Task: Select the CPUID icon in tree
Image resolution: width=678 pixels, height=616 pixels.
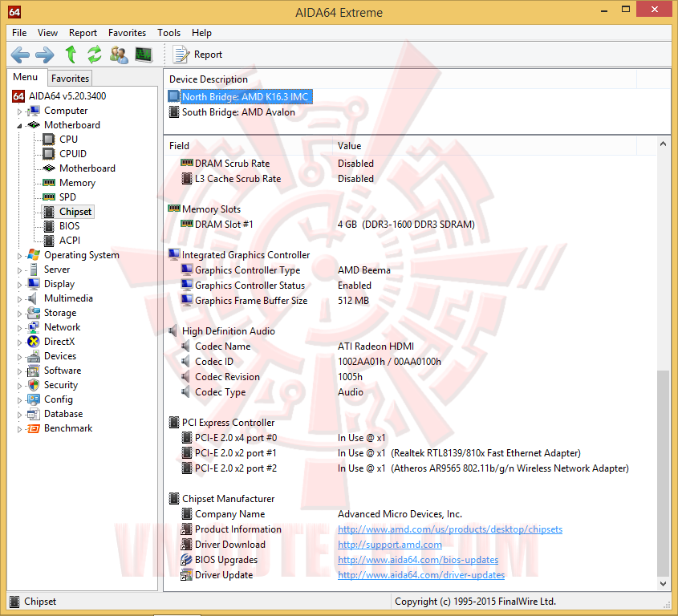Action: point(49,153)
